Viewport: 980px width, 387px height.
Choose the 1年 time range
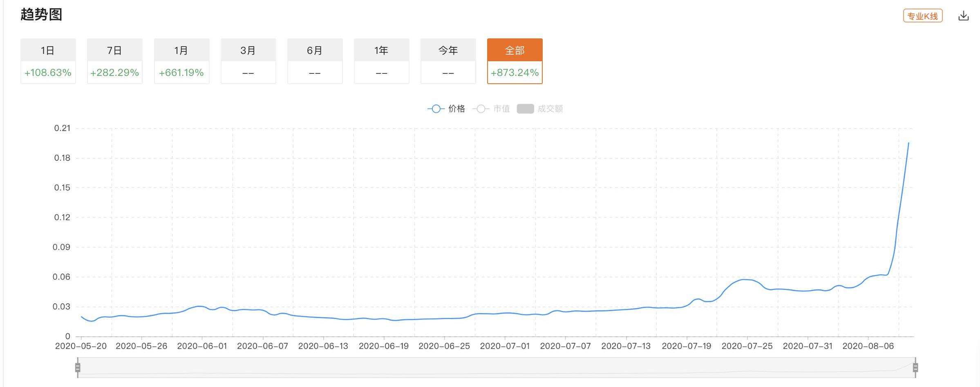[x=381, y=61]
